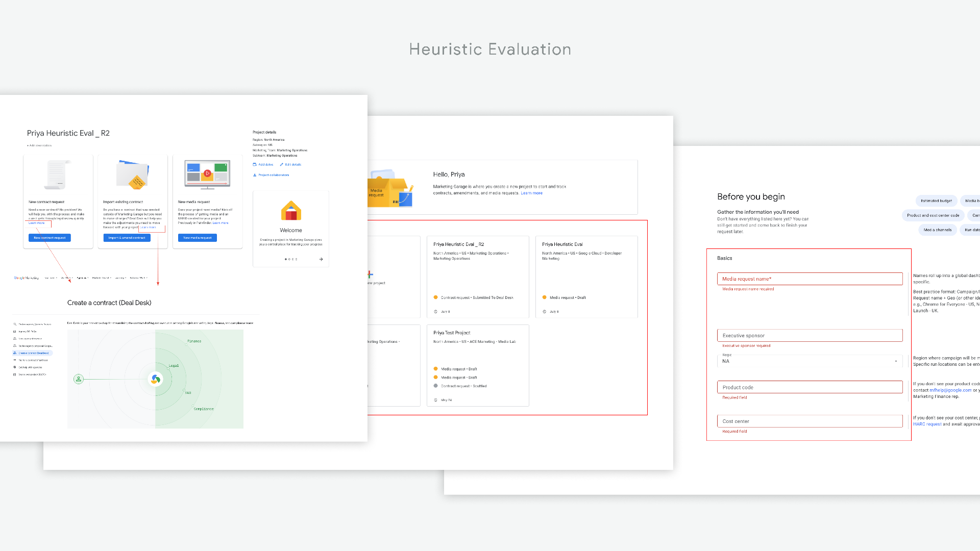The width and height of the screenshot is (980, 551).
Task: Open the Priya Test Project card
Action: tap(478, 365)
